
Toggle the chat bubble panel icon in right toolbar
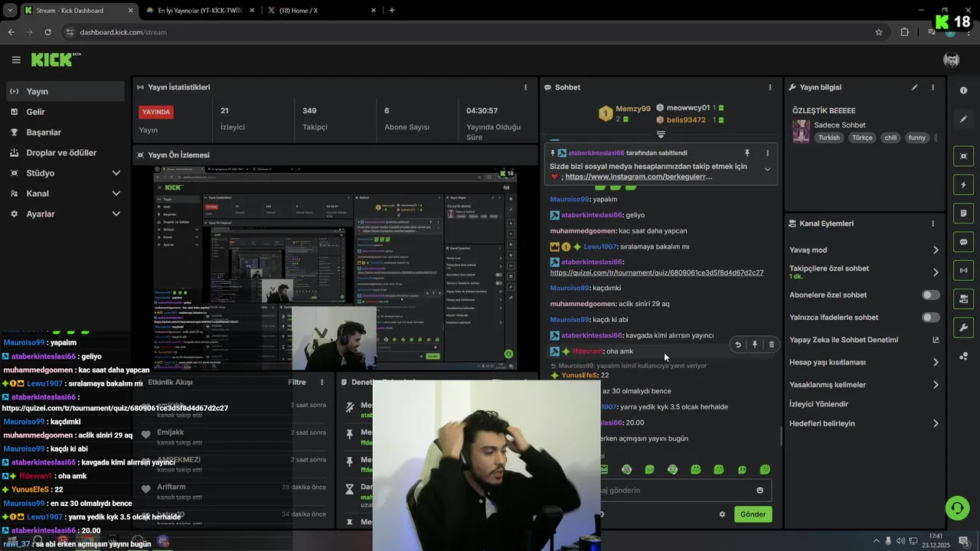[963, 242]
